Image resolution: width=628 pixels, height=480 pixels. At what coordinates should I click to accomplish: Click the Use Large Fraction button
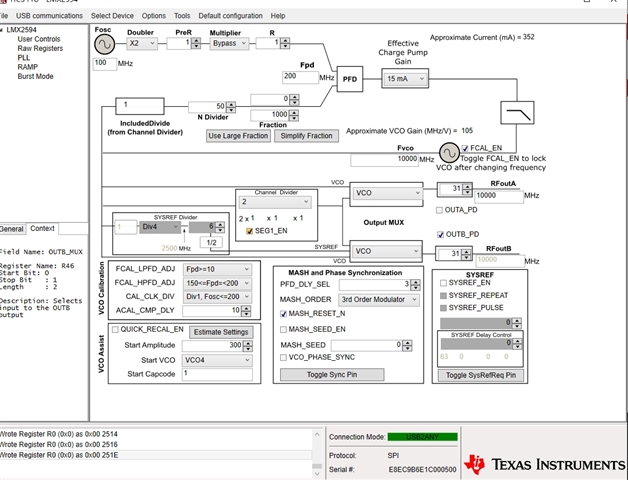(x=238, y=136)
